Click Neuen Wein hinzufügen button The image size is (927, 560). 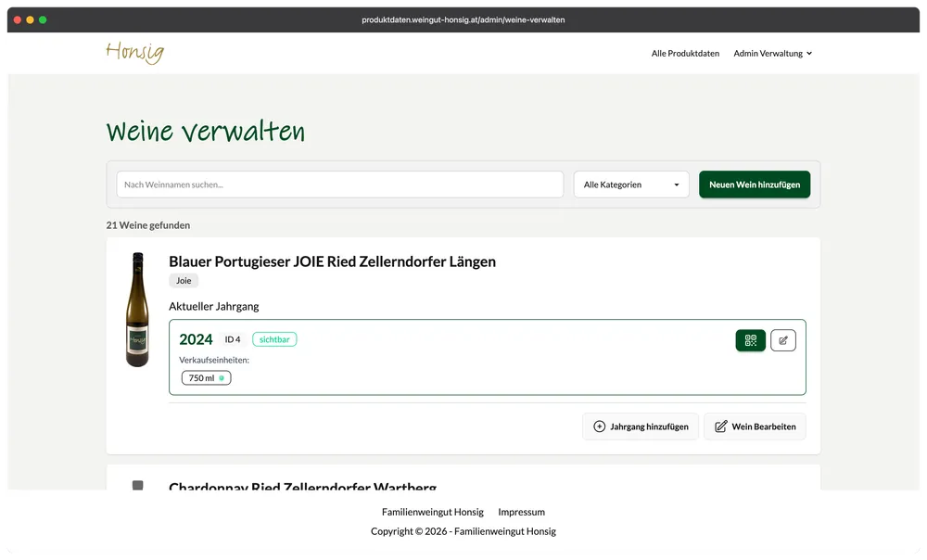[x=755, y=185]
